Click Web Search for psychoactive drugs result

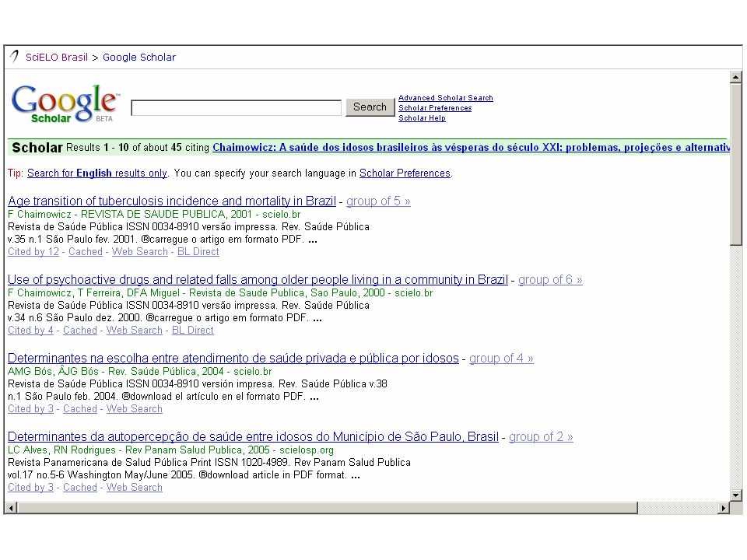click(135, 330)
